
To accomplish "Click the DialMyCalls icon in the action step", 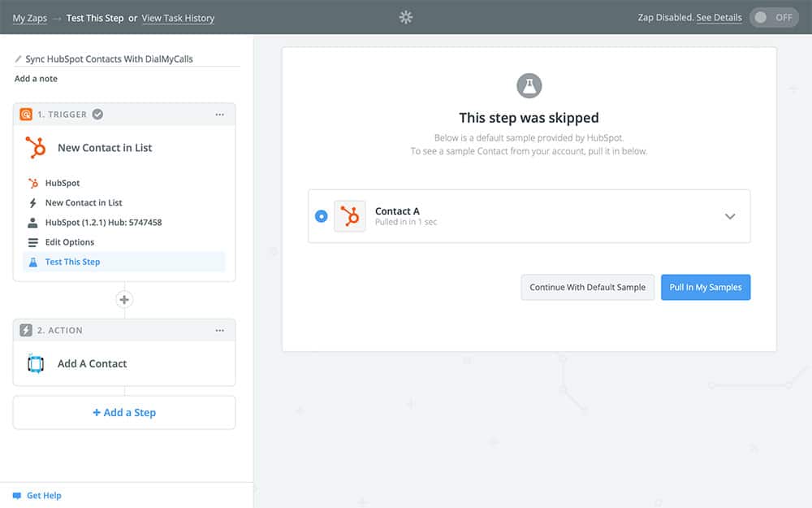I will 36,364.
